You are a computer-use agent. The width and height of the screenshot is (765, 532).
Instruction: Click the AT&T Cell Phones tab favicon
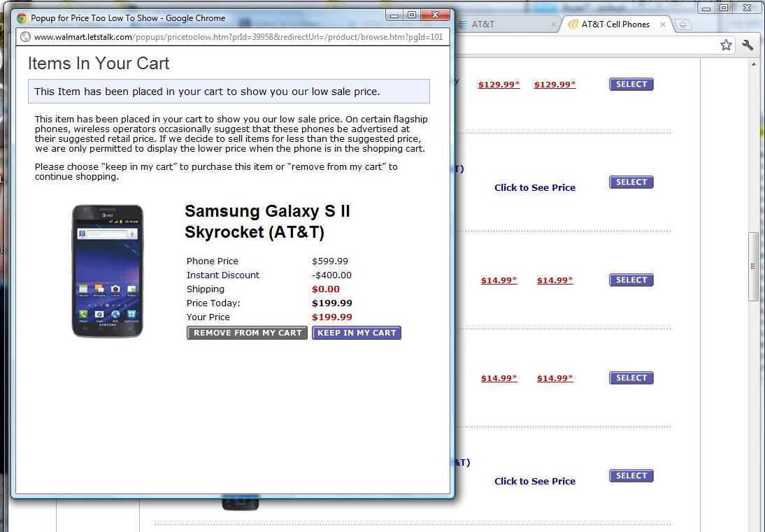tap(573, 24)
